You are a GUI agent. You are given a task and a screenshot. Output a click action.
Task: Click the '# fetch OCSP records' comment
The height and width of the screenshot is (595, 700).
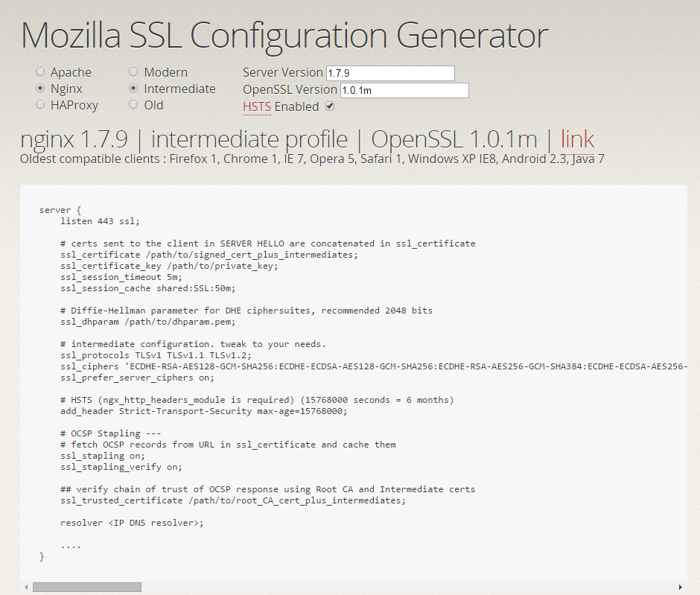[228, 445]
